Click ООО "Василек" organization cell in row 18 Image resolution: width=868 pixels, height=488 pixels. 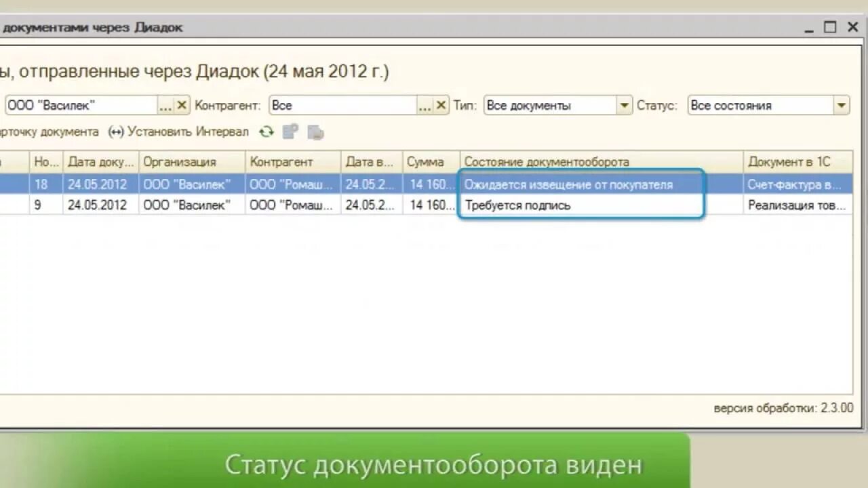click(192, 184)
